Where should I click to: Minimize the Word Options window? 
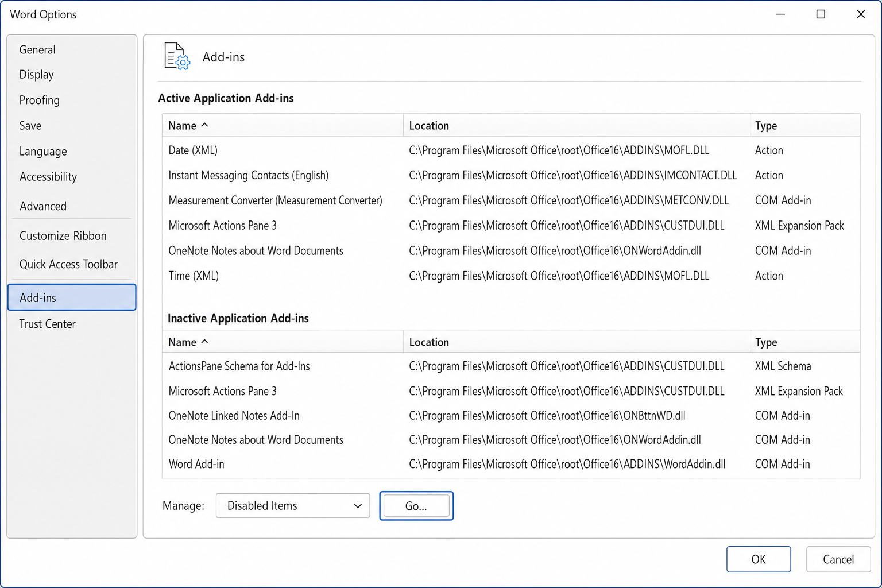780,14
